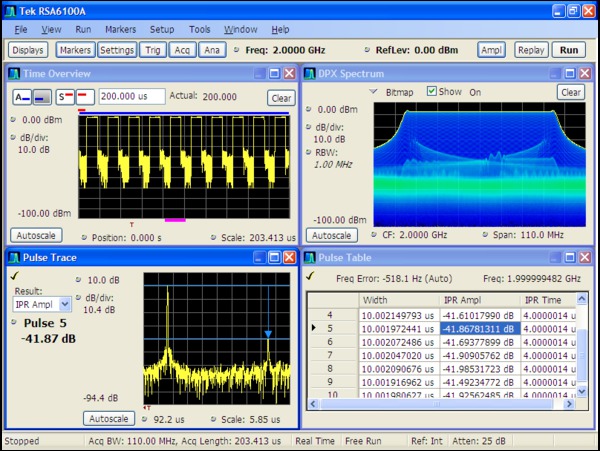Screen dimensions: 600x451
Task: Select the IPR Ampl cell for pulse 5
Action: tap(478, 327)
